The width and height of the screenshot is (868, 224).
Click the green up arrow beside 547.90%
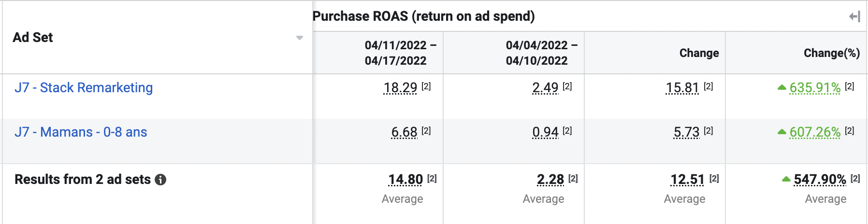[786, 179]
